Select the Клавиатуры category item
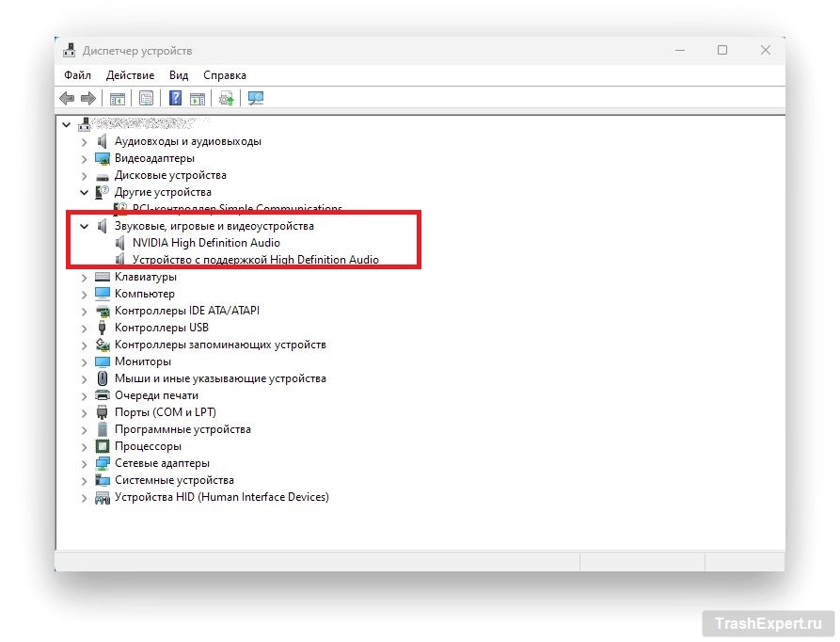The height and width of the screenshot is (642, 840). tap(145, 277)
